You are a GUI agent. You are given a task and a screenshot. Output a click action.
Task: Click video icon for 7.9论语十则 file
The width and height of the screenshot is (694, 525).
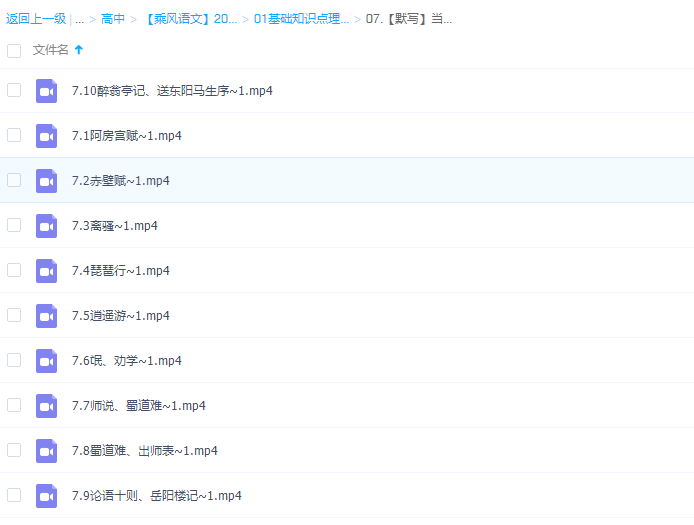click(x=46, y=496)
